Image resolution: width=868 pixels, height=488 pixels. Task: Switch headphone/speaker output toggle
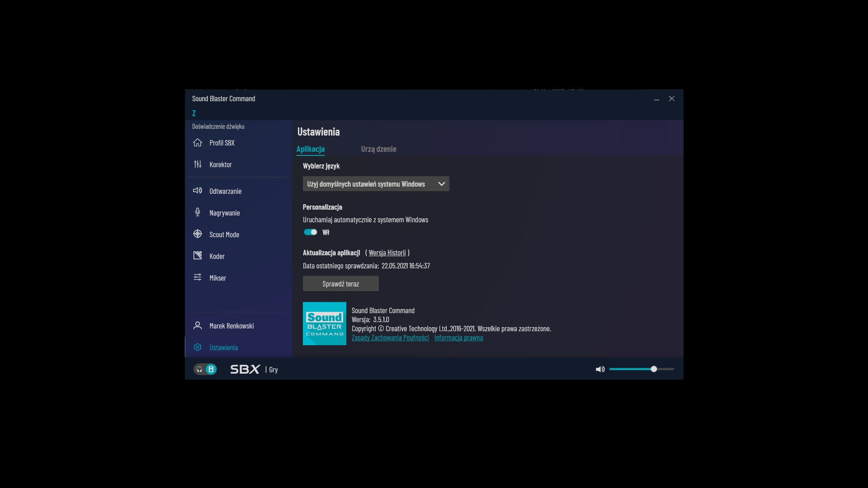point(205,369)
